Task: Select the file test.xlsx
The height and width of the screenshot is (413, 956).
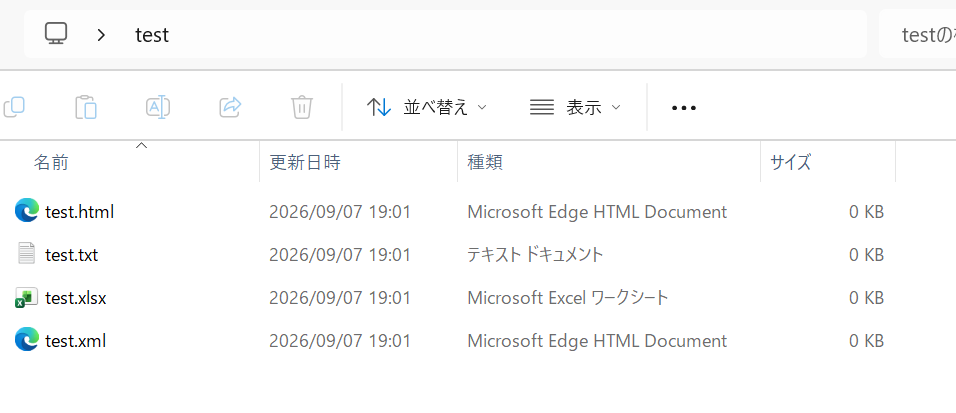Action: (x=76, y=298)
